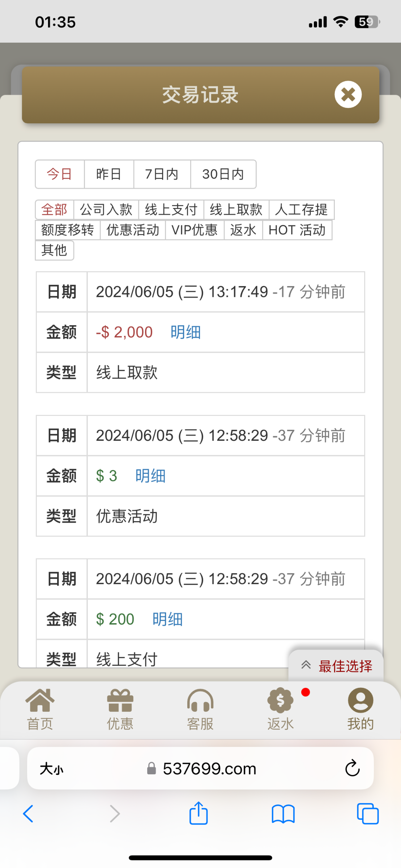Open 明细 for the $3 promotion
Viewport: 401px width, 868px height.
tap(150, 476)
